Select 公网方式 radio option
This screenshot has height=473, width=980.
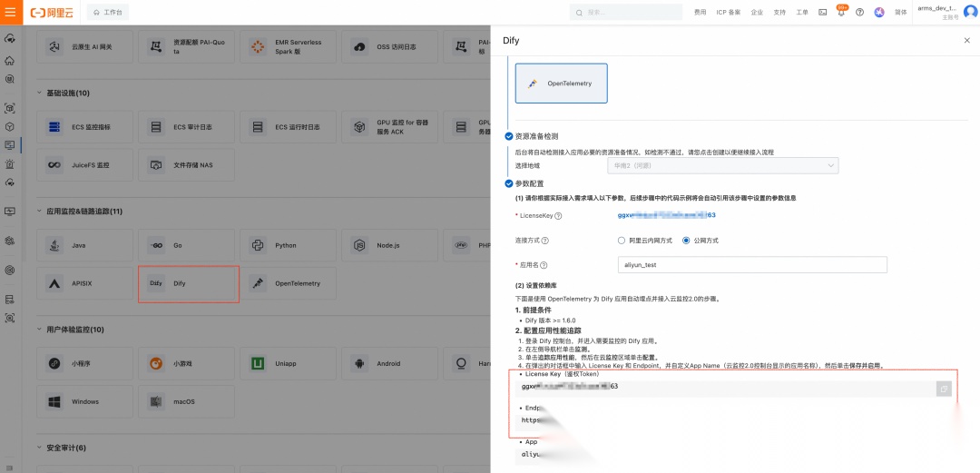tap(686, 241)
